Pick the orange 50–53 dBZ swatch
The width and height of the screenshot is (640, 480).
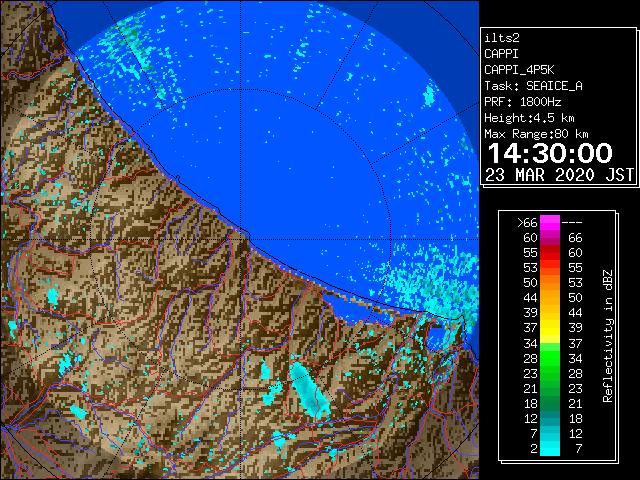pyautogui.click(x=550, y=282)
